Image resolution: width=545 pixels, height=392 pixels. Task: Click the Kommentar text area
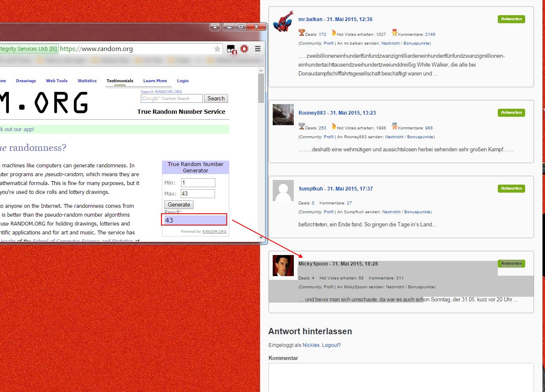pos(401,377)
